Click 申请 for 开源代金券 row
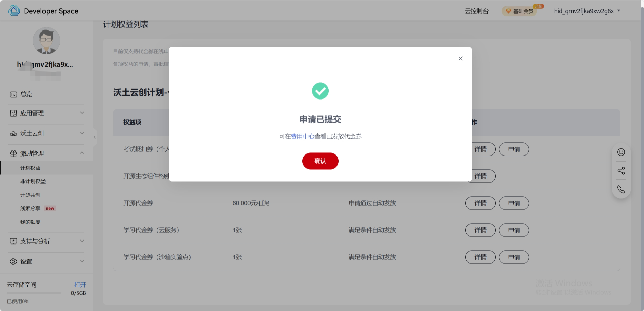This screenshot has width=644, height=311. pyautogui.click(x=514, y=203)
